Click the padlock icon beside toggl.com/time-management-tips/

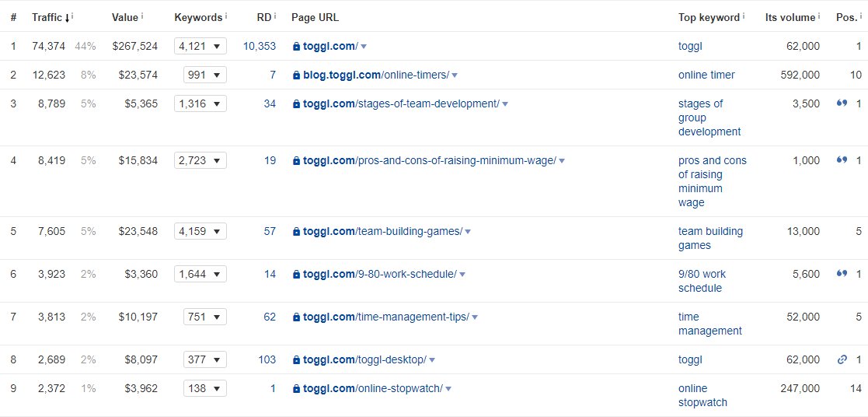pyautogui.click(x=296, y=317)
